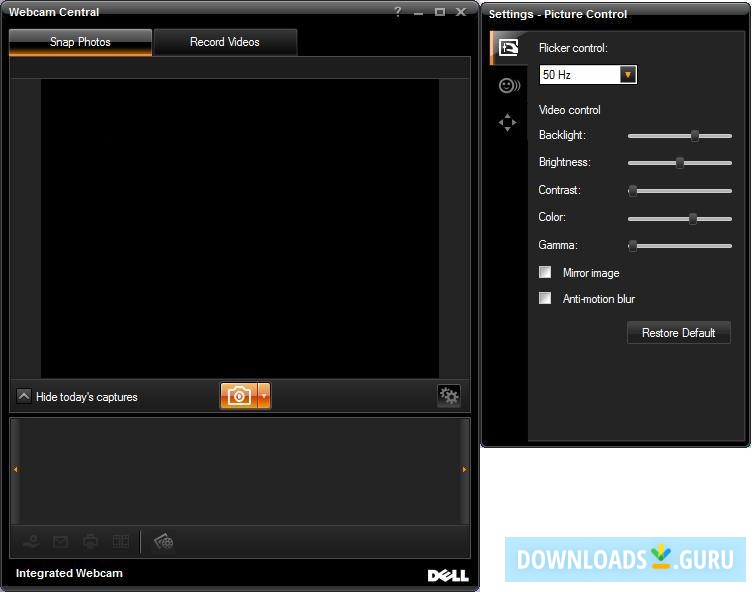756x592 pixels.
Task: Click the print capture icon
Action: click(x=90, y=542)
